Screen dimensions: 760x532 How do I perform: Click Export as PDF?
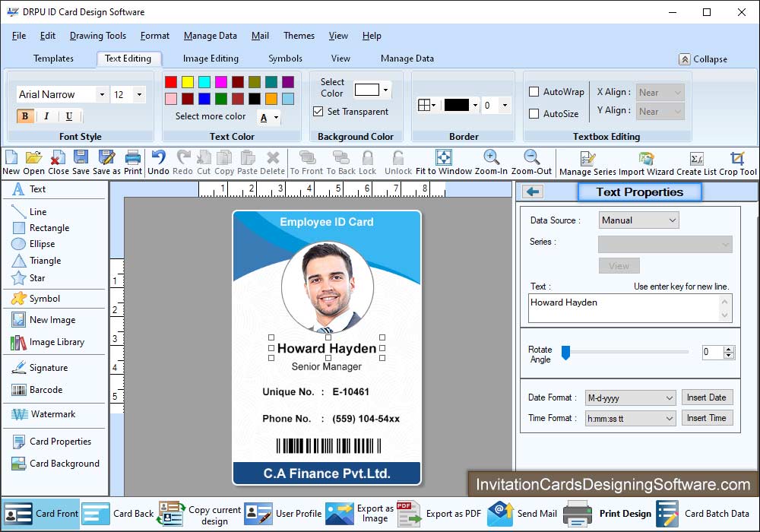pyautogui.click(x=439, y=514)
